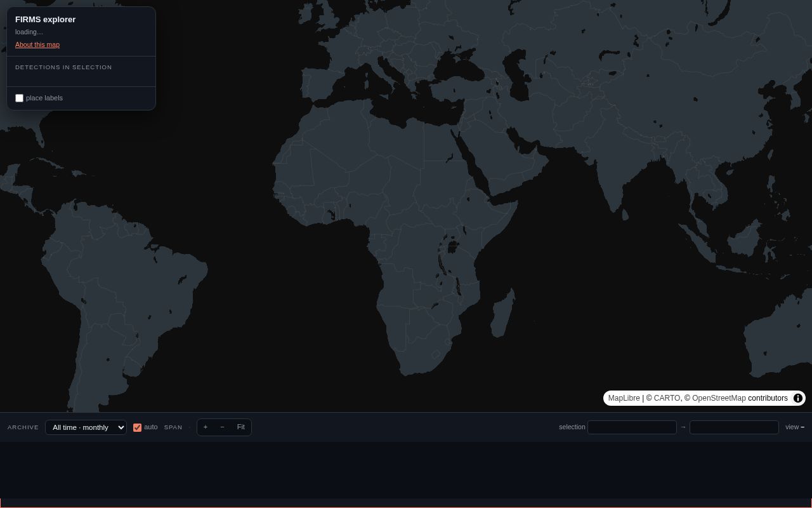
Task: Toggle the attribution info icon
Action: click(798, 398)
